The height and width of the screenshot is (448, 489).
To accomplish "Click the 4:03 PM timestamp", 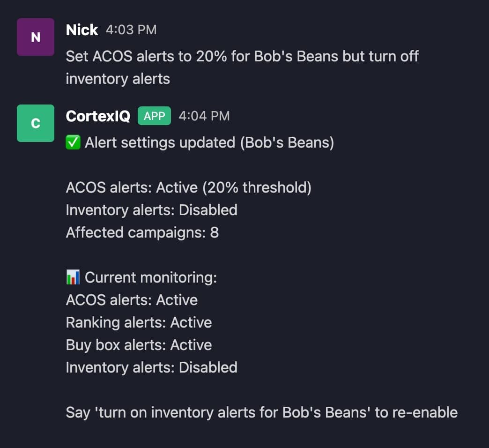I will click(x=131, y=30).
